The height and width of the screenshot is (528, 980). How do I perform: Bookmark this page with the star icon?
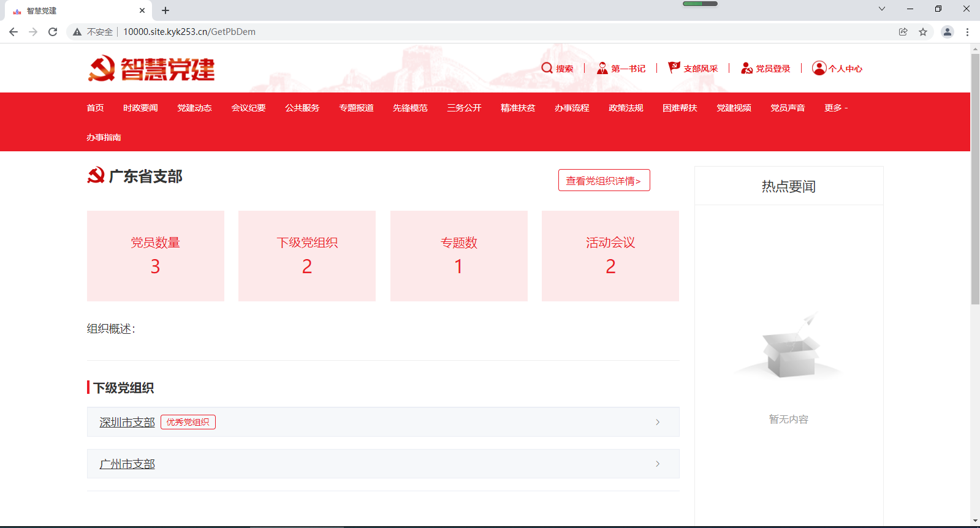[923, 32]
